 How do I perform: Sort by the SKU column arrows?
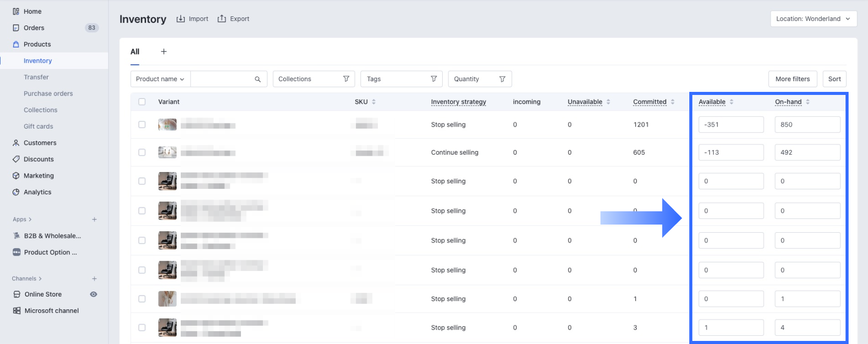(374, 102)
